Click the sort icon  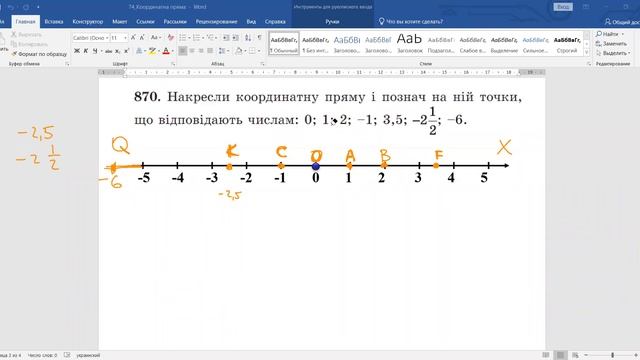pos(248,38)
